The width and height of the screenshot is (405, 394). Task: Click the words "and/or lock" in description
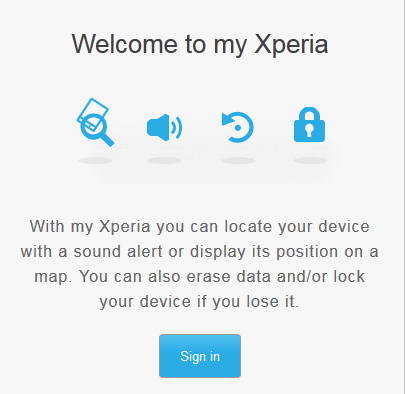point(321,277)
